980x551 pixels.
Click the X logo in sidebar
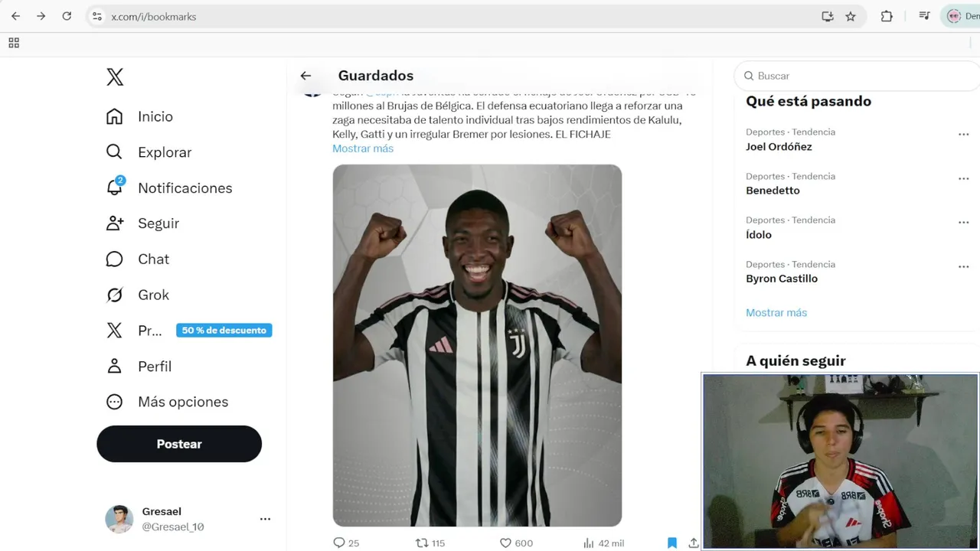(x=115, y=77)
